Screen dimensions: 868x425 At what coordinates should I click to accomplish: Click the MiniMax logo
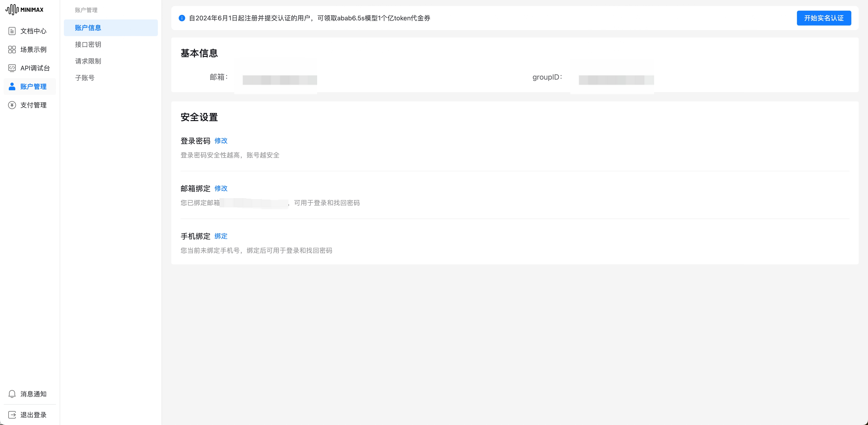pos(25,9)
